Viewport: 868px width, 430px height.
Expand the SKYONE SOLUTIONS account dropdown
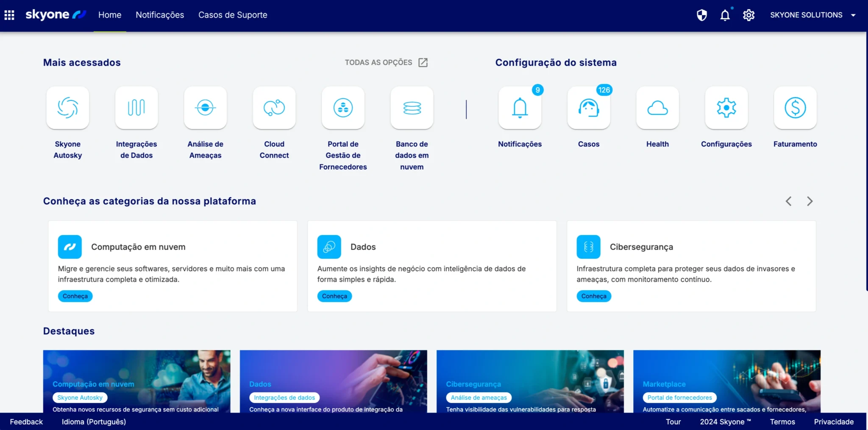812,15
